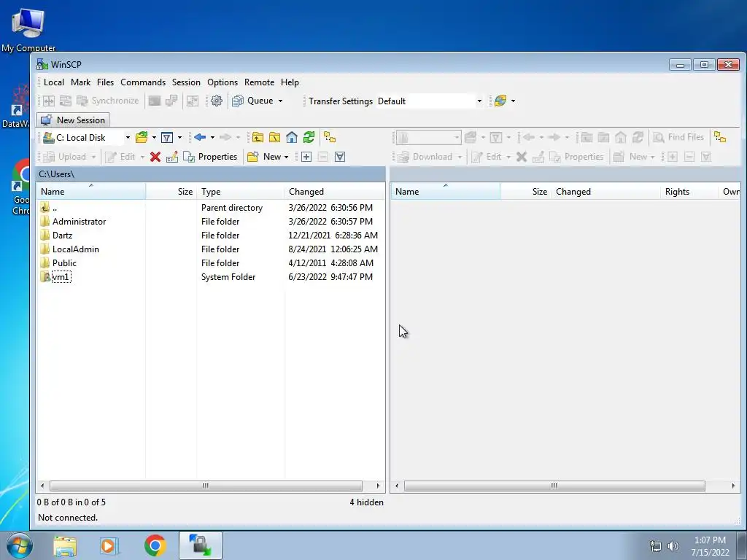Click the WinSCP taskbar button

coord(200,545)
